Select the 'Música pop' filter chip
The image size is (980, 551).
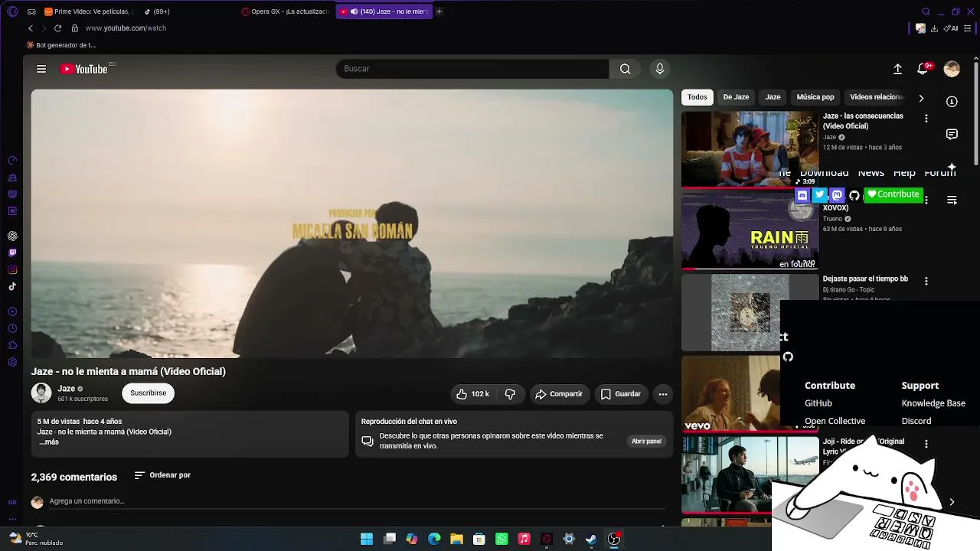[815, 97]
